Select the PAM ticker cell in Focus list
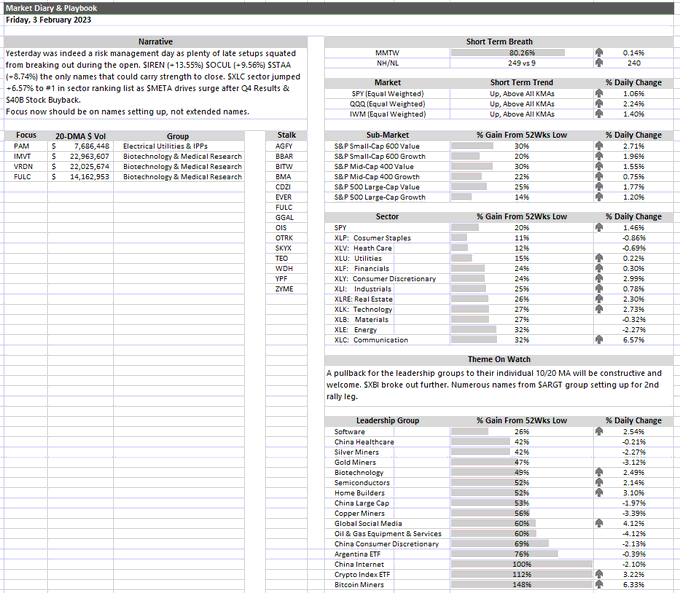This screenshot has width=680, height=593. pos(26,146)
